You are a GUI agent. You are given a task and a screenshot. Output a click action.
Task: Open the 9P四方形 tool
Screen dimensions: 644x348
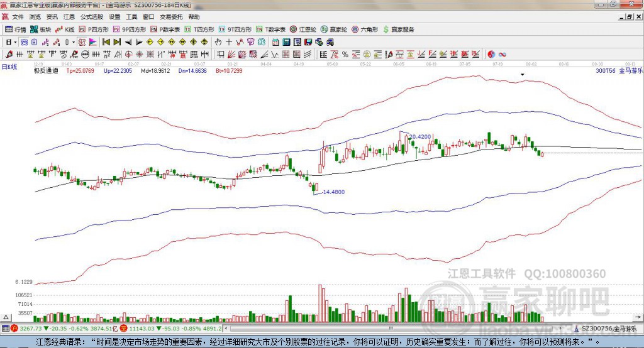click(x=130, y=30)
